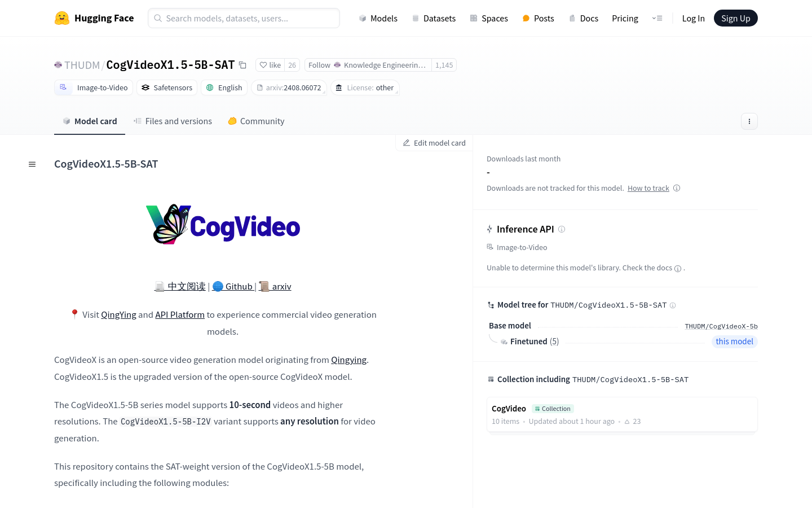The height and width of the screenshot is (508, 812).
Task: Click the this model badge
Action: coord(734,341)
